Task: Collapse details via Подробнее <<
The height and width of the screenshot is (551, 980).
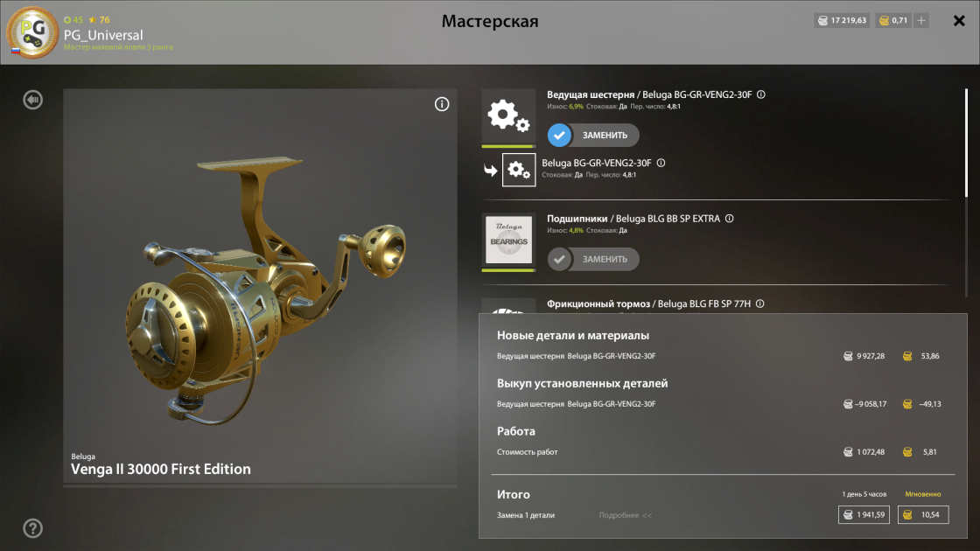Action: tap(625, 515)
